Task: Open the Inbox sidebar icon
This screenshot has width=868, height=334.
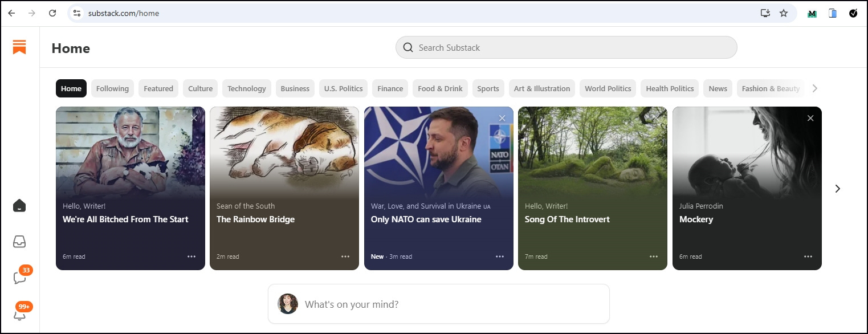Action: click(19, 242)
